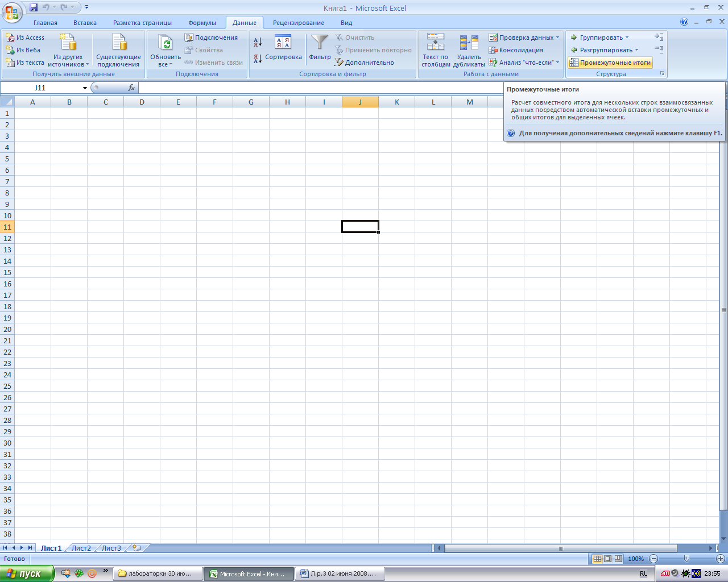Sort ascending A to Я

click(x=258, y=42)
